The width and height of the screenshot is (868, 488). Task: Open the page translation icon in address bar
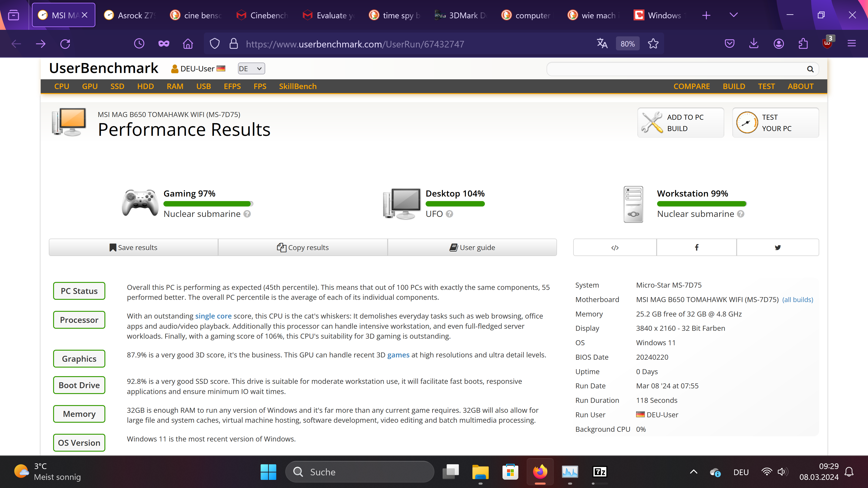coord(602,44)
